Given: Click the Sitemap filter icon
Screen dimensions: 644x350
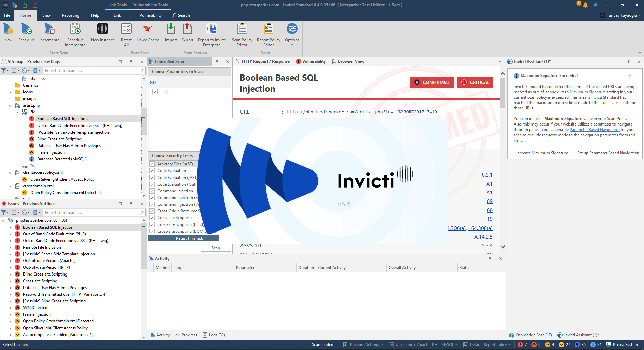Looking at the screenshot, I should 4,71.
